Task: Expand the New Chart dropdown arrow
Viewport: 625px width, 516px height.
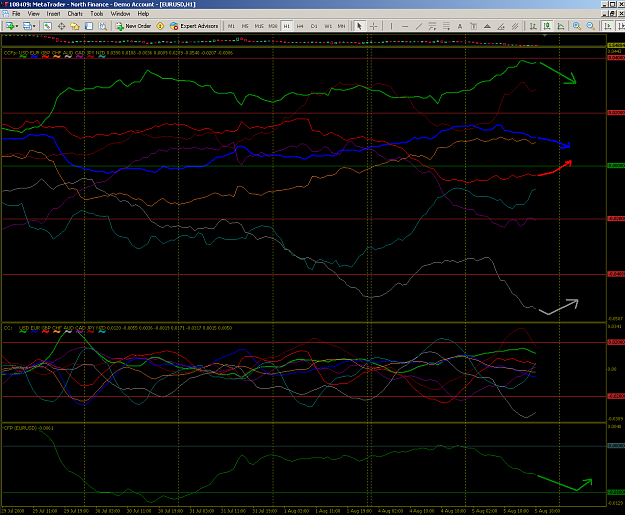Action: pyautogui.click(x=17, y=26)
